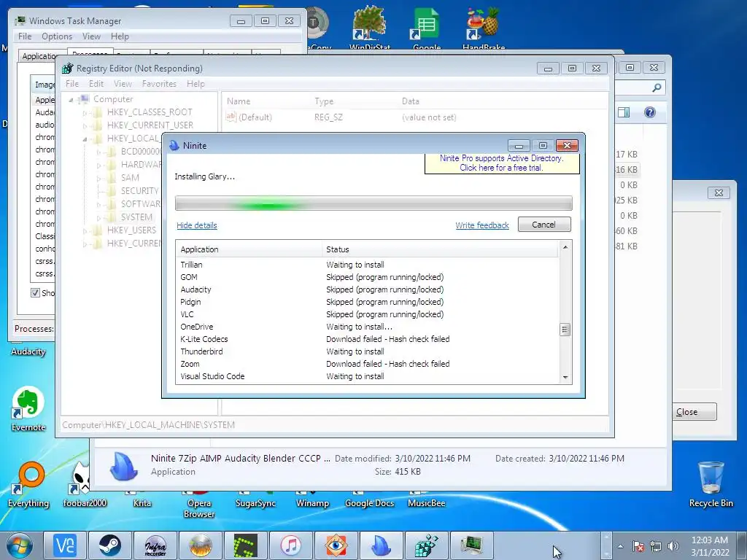
Task: Switch to Applications tab in Task Manager
Action: [x=39, y=56]
